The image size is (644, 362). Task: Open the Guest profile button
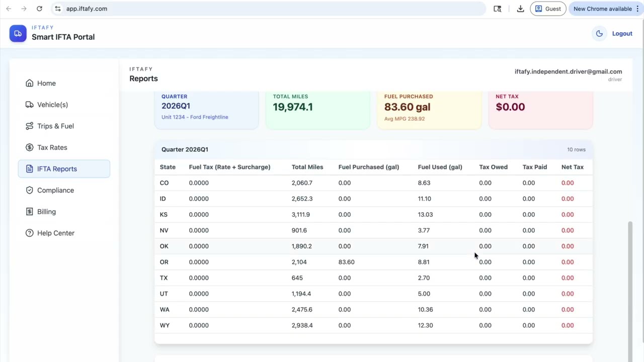[x=548, y=9]
